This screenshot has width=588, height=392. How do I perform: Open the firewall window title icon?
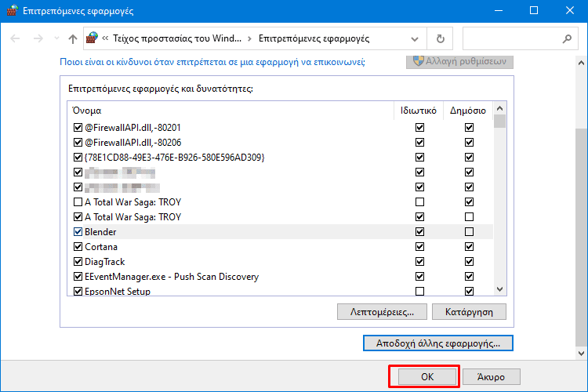12,10
